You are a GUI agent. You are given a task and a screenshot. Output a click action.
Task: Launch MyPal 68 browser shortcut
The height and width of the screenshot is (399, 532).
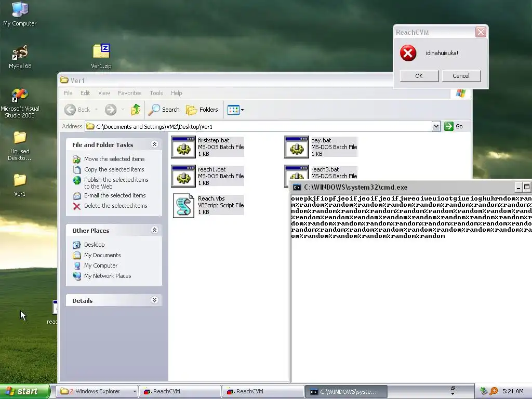click(20, 57)
